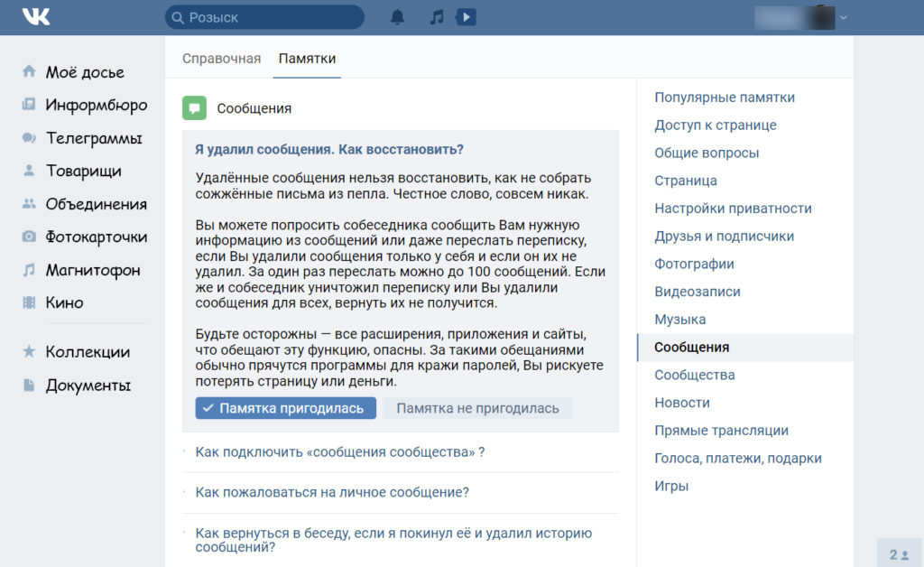Open the profile dropdown arrow
Viewport: 924px width, 567px height.
point(844,17)
